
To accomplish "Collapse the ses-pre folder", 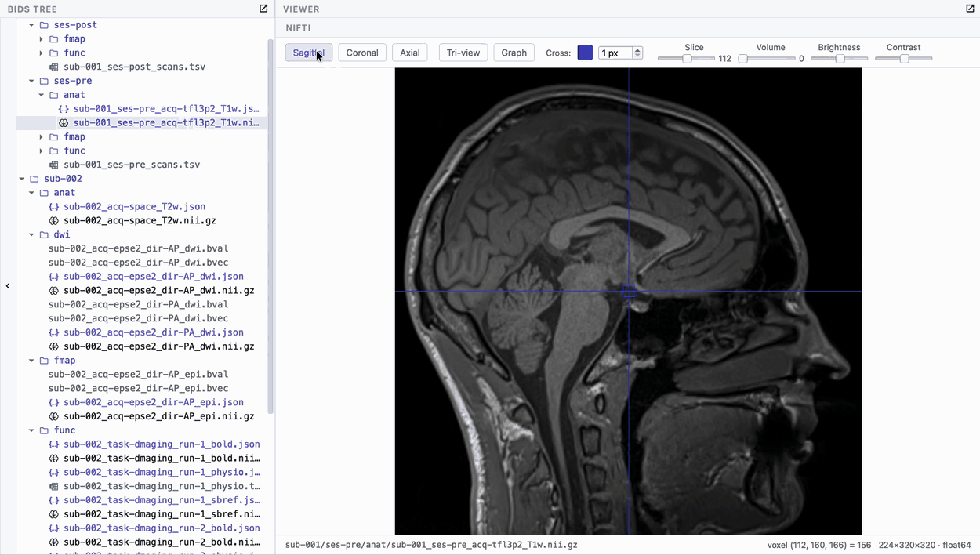I will coord(32,81).
